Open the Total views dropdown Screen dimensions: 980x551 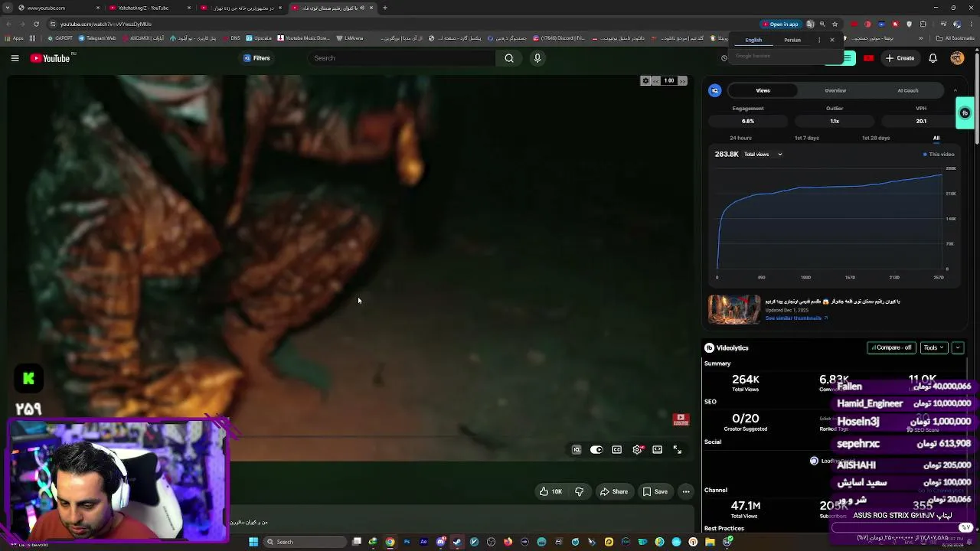click(763, 155)
